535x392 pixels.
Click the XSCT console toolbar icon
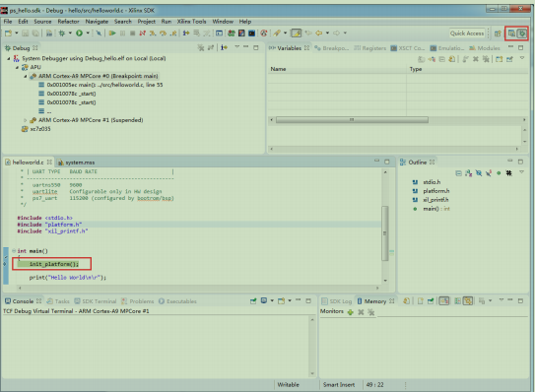[252, 33]
